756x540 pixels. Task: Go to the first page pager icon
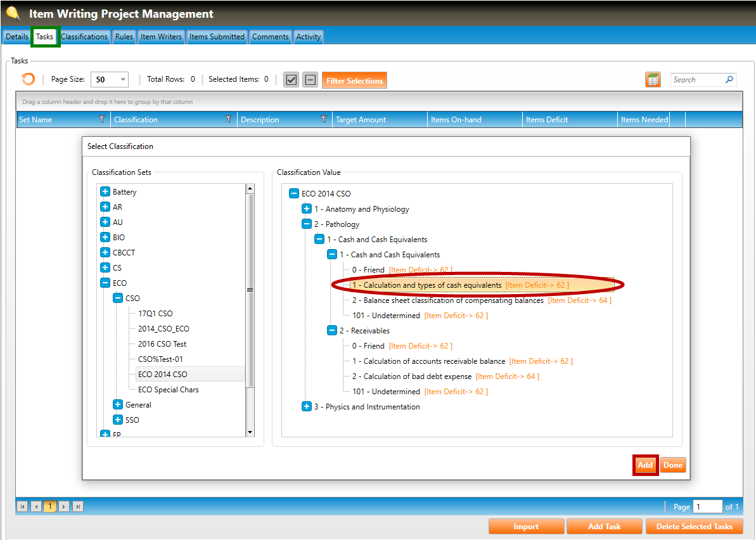pyautogui.click(x=22, y=506)
